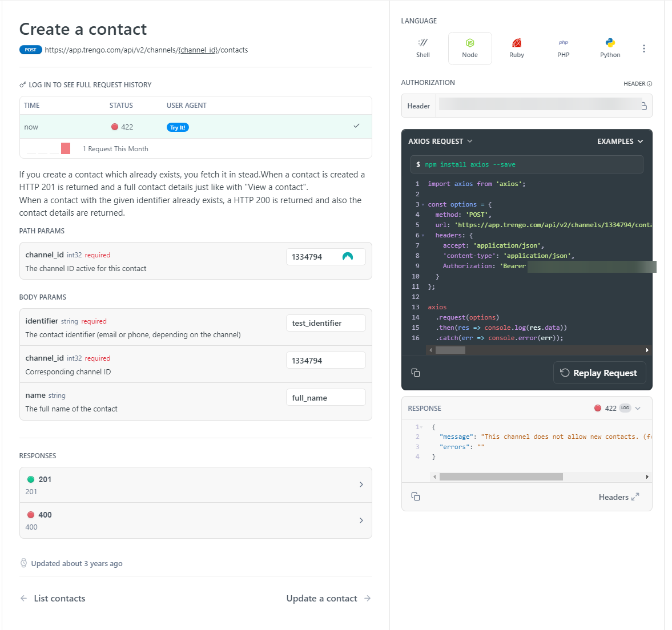The height and width of the screenshot is (630, 672).
Task: Open the response Headers view
Action: [618, 497]
